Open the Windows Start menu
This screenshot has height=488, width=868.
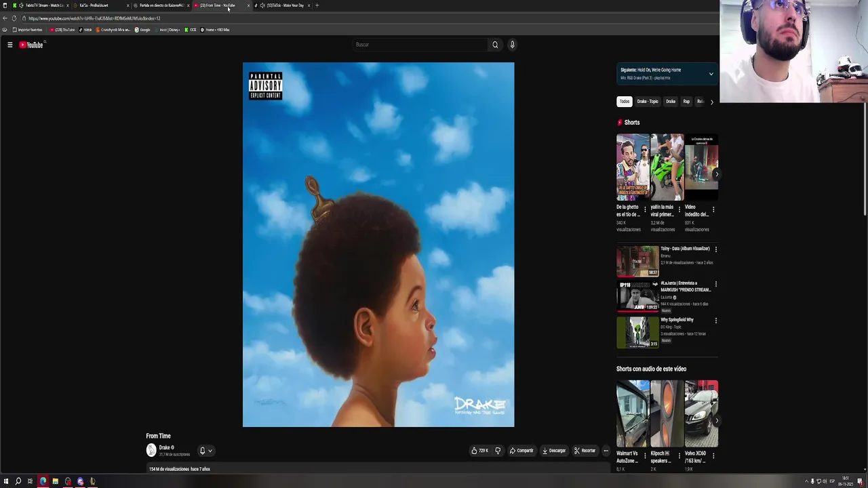(5, 481)
